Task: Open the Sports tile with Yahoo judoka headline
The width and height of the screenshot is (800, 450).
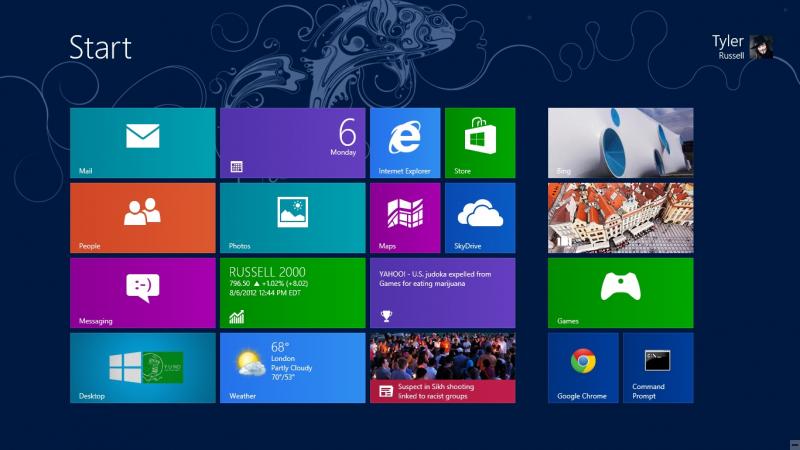Action: click(443, 293)
